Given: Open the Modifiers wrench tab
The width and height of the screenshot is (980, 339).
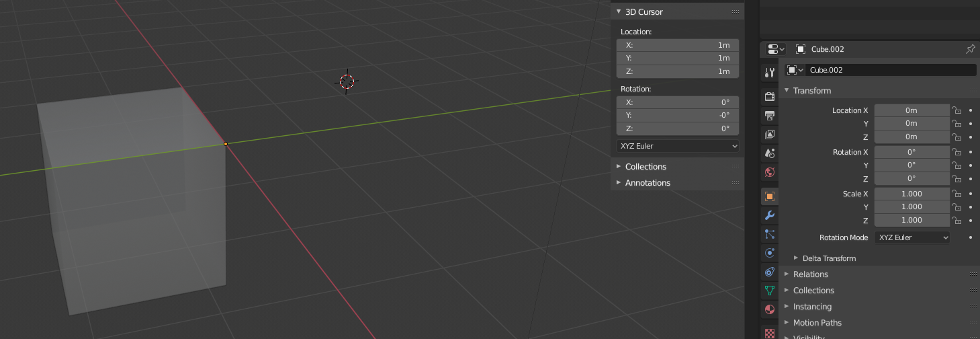Looking at the screenshot, I should pos(770,215).
